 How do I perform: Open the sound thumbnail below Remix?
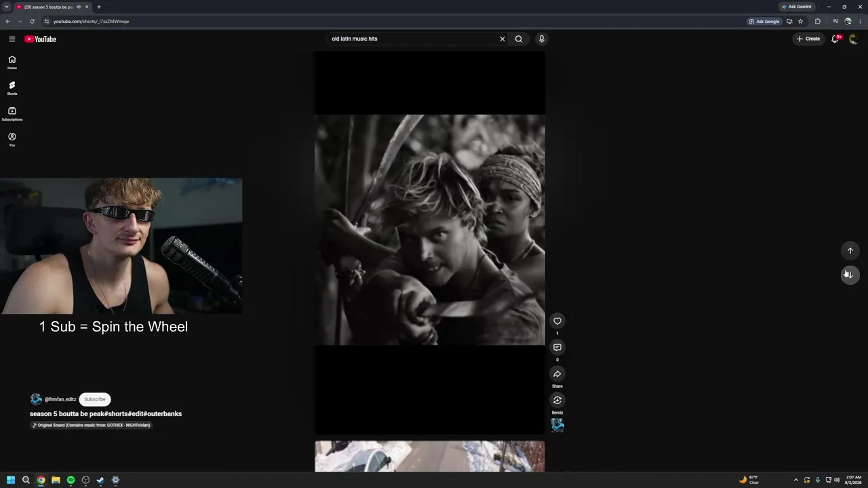pyautogui.click(x=557, y=425)
